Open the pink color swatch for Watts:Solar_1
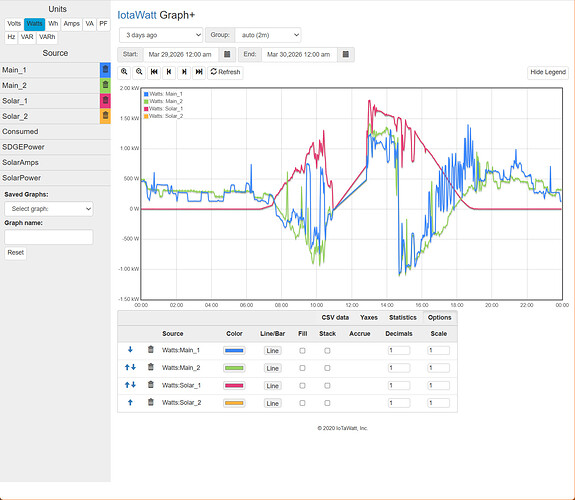The width and height of the screenshot is (575, 500). click(x=234, y=386)
